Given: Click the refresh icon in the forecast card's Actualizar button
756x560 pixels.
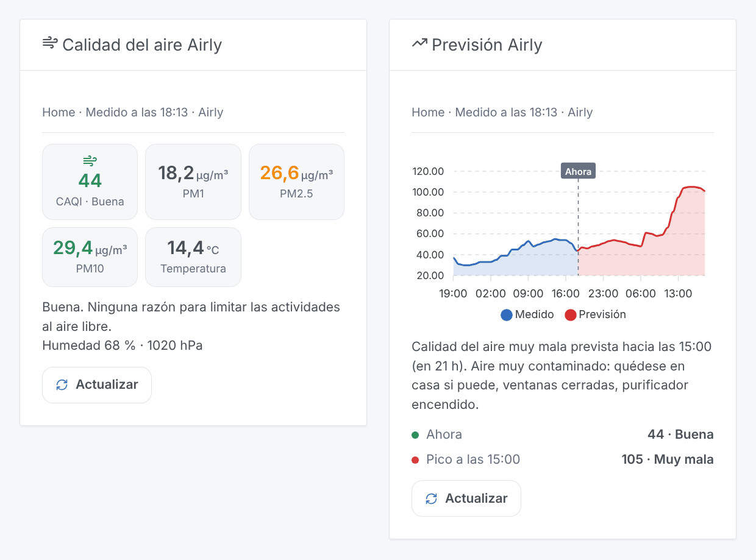Looking at the screenshot, I should pyautogui.click(x=431, y=498).
